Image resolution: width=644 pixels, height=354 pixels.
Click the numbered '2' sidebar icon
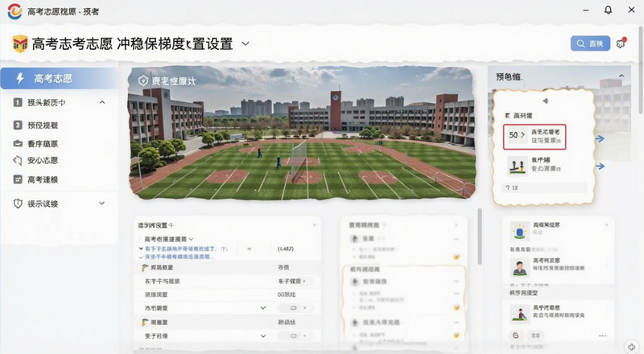pos(18,125)
